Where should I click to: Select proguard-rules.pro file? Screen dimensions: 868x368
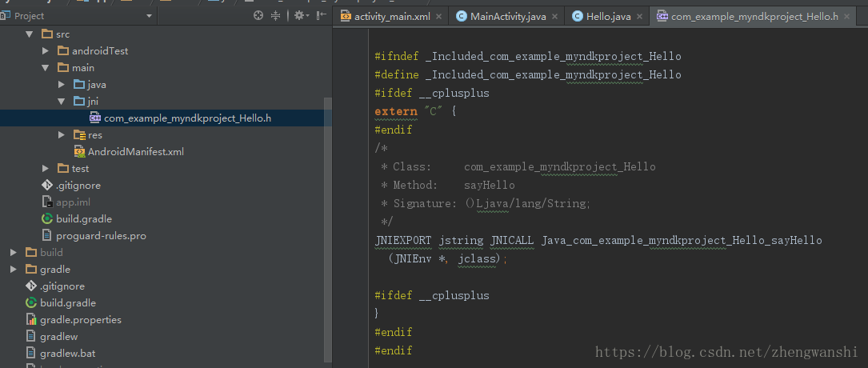(x=101, y=236)
